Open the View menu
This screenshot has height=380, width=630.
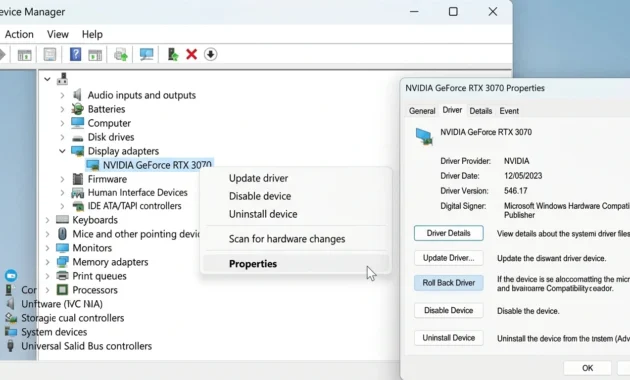click(58, 35)
